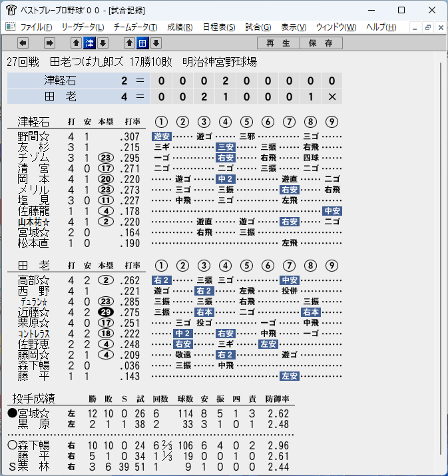The image size is (448, 476).
Task: Click the right arrow next-game icon
Action: (49, 43)
